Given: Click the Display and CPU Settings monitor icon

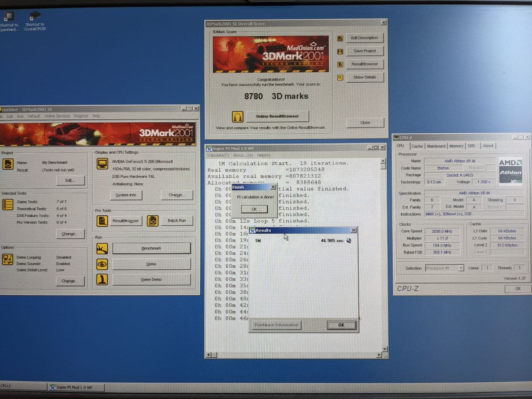Looking at the screenshot, I should [x=102, y=164].
